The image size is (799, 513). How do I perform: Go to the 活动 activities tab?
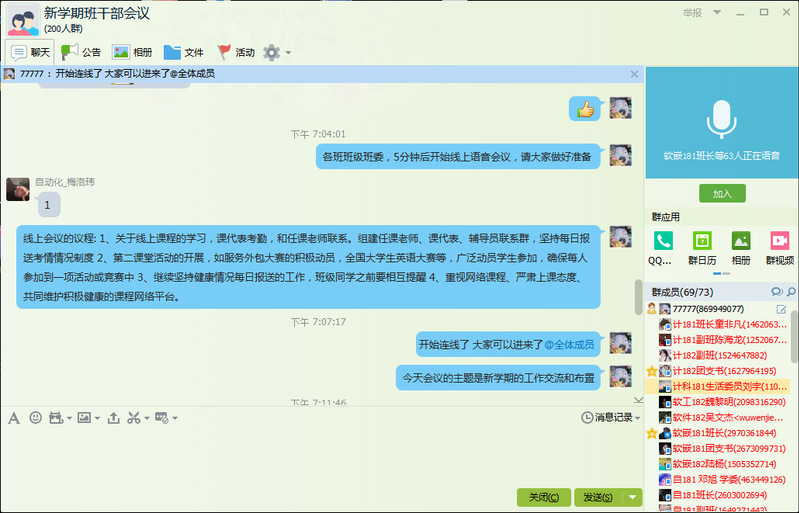[236, 52]
